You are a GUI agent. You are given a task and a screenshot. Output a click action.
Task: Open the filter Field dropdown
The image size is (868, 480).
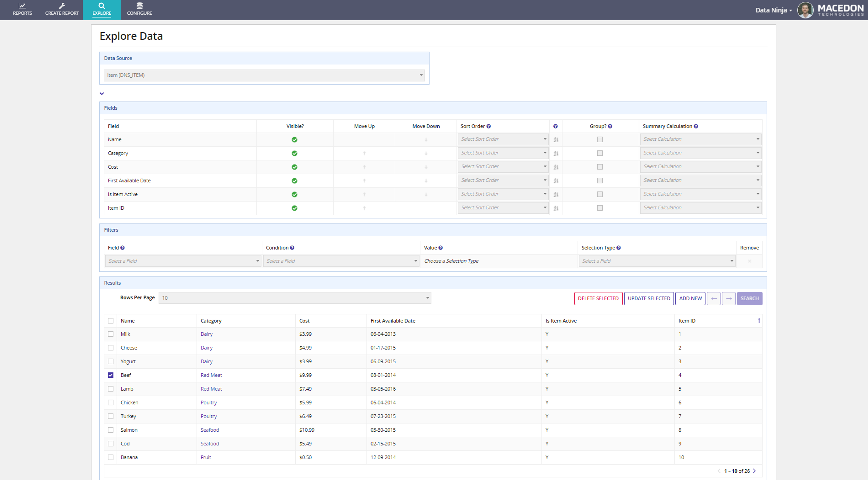click(x=183, y=261)
